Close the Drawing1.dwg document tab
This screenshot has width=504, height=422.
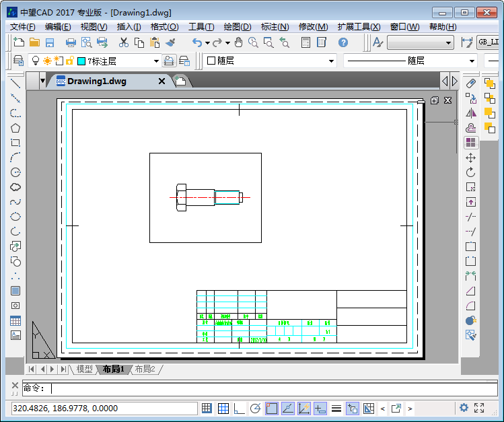[161, 81]
